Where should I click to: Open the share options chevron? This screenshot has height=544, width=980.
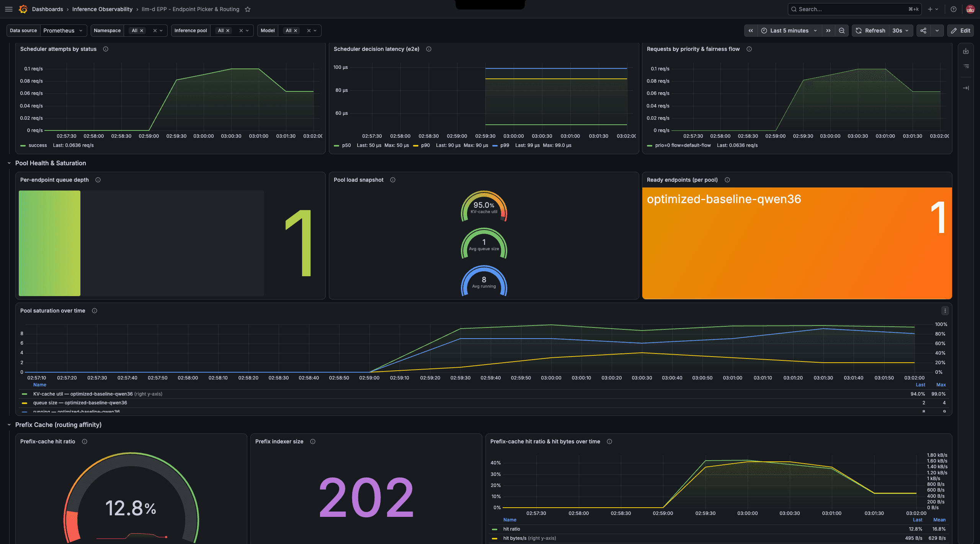click(937, 31)
